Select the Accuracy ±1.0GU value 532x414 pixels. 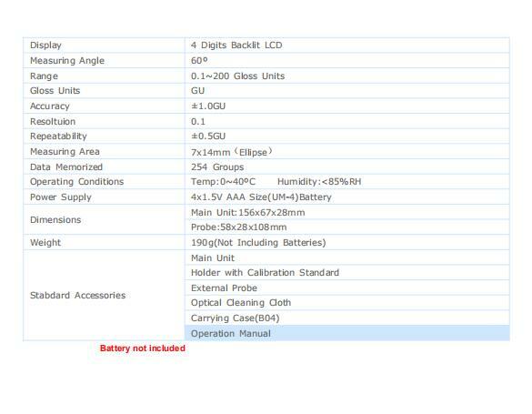pyautogui.click(x=208, y=106)
